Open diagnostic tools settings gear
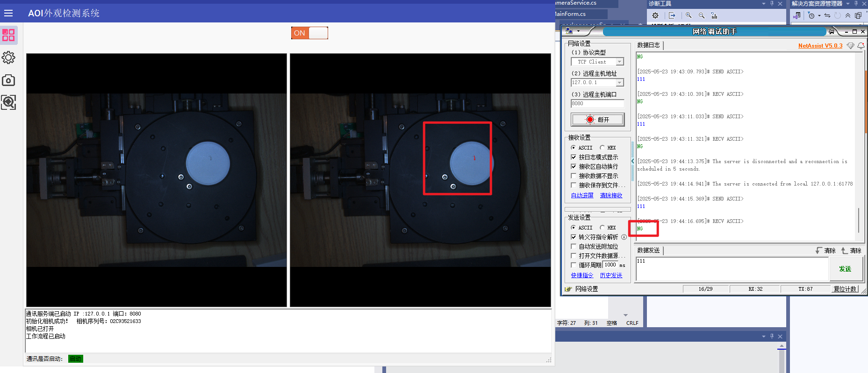868x373 pixels. click(655, 15)
